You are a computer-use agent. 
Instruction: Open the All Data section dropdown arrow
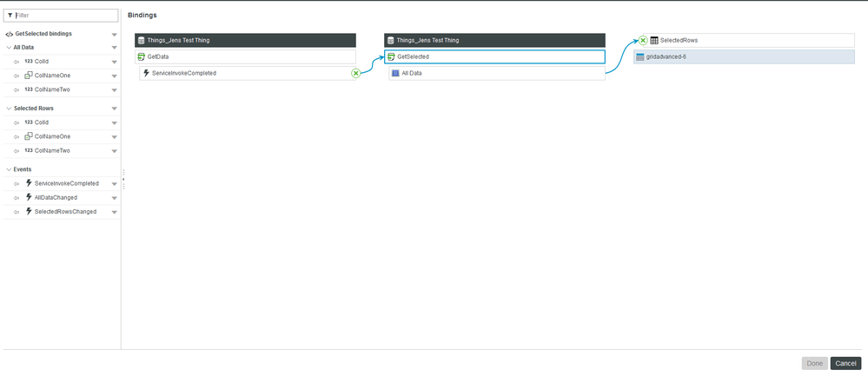(114, 48)
